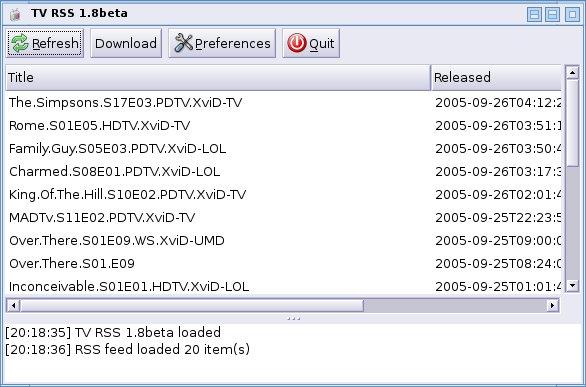Sort list by Released column header
Viewport: 586px width, 387px height.
point(496,78)
